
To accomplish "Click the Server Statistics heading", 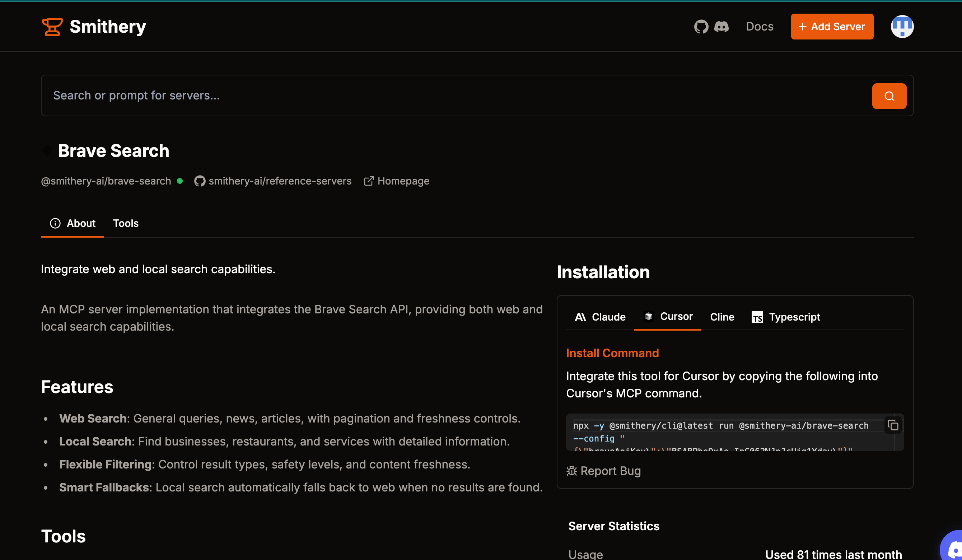I will pyautogui.click(x=614, y=526).
